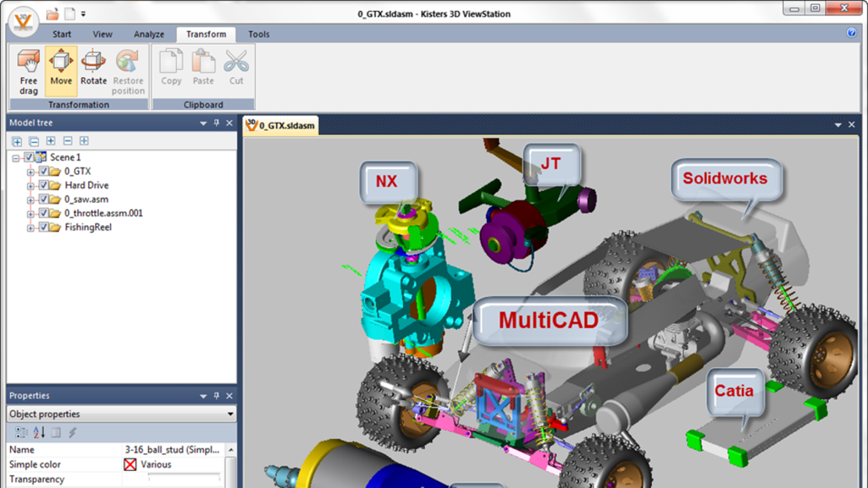Open the Properties panel options arrow
Screen dimensions: 868x488
(x=204, y=396)
